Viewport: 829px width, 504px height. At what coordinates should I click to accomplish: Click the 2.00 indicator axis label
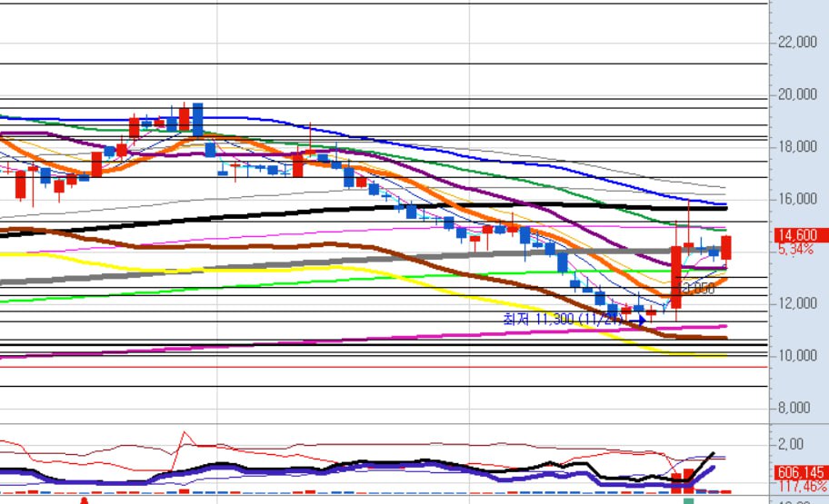point(790,444)
